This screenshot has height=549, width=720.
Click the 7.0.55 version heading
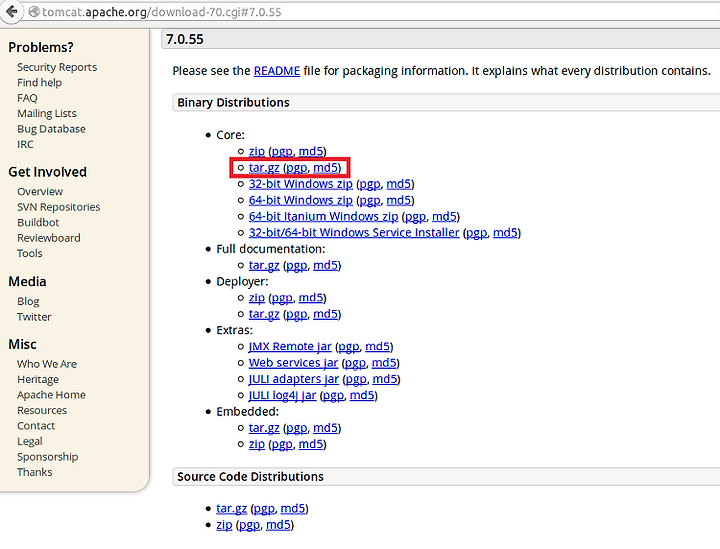point(185,39)
